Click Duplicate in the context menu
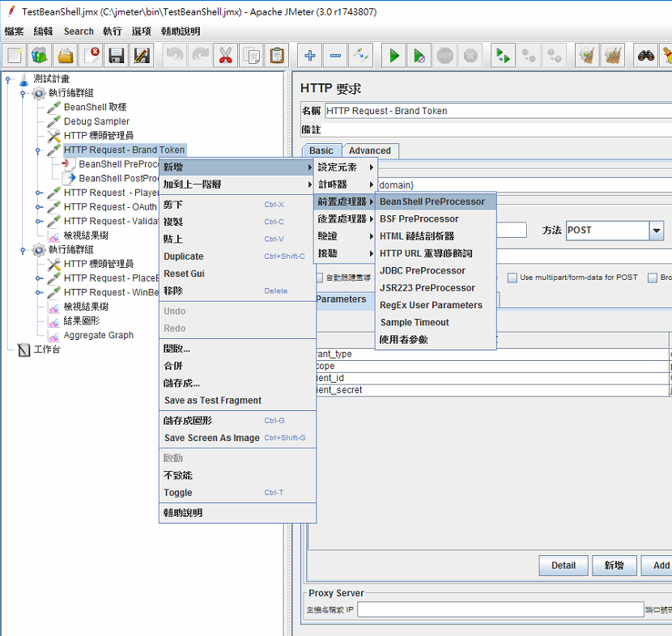672x636 pixels. pyautogui.click(x=237, y=257)
